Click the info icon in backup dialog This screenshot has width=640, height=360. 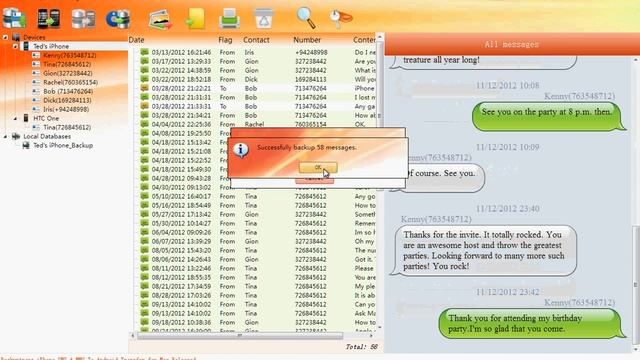click(x=241, y=150)
